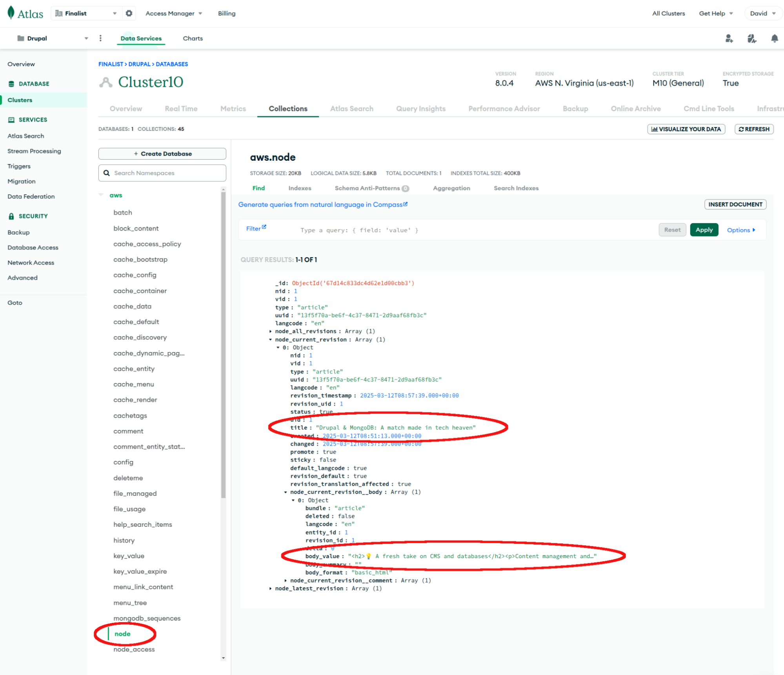Switch to the Indexes tab
The image size is (784, 675).
pos(300,188)
